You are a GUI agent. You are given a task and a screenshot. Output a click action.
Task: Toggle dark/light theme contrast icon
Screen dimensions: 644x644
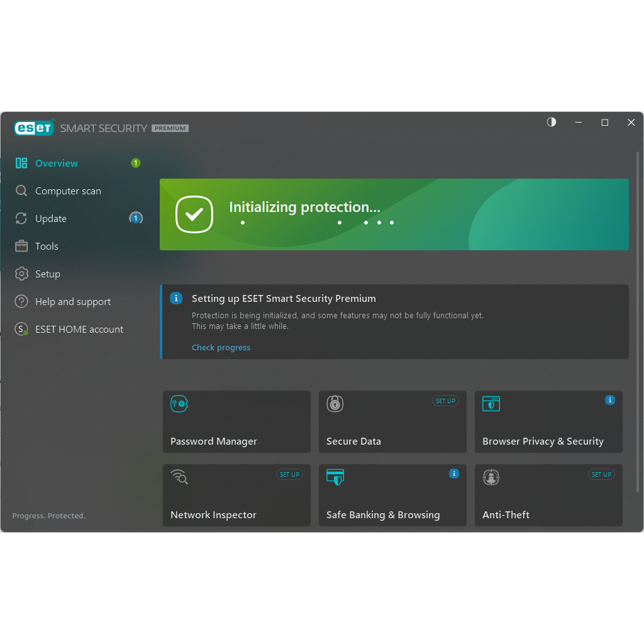pyautogui.click(x=552, y=122)
